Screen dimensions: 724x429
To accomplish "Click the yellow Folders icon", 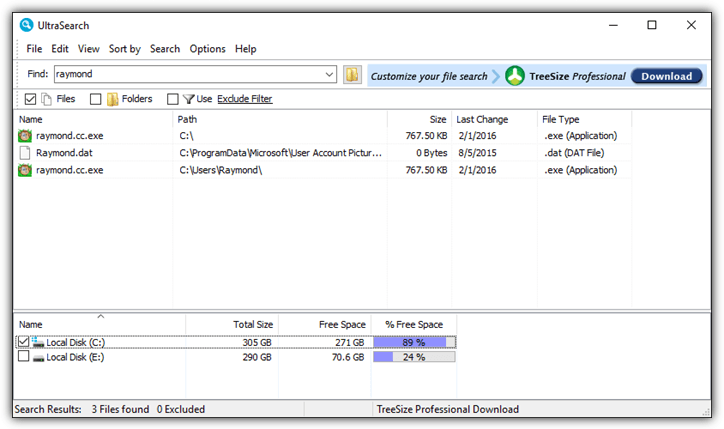I will [112, 99].
